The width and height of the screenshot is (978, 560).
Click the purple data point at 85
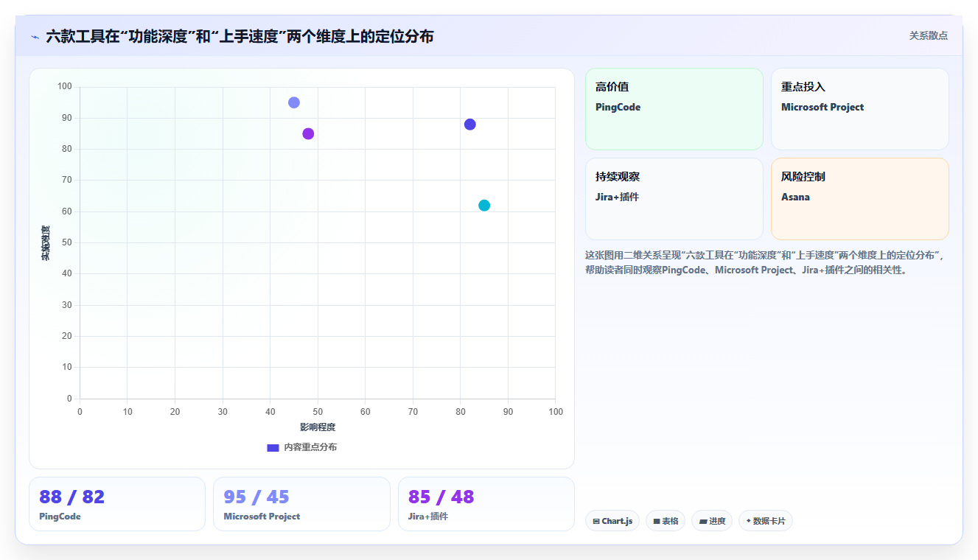tap(308, 133)
